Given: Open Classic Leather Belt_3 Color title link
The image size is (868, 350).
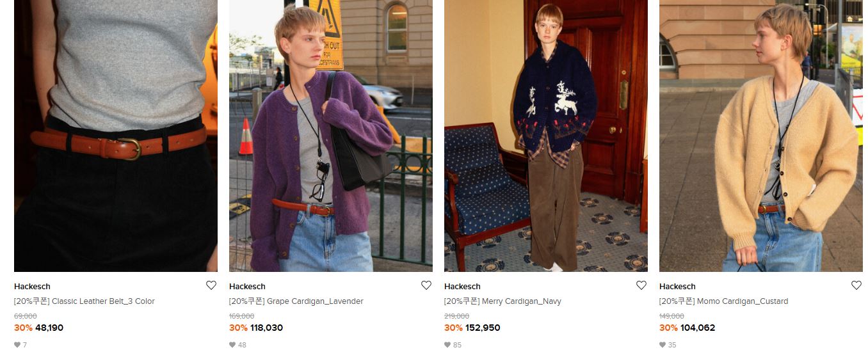Looking at the screenshot, I should [x=84, y=301].
